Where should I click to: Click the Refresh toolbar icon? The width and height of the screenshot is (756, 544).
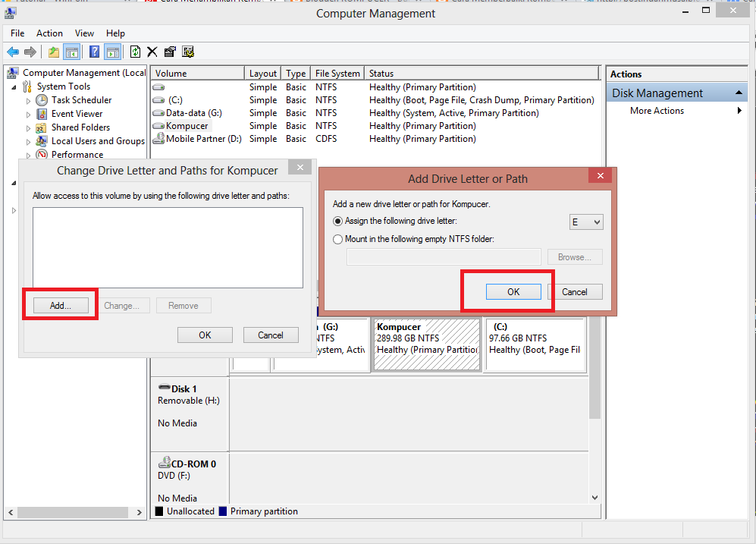coord(136,52)
